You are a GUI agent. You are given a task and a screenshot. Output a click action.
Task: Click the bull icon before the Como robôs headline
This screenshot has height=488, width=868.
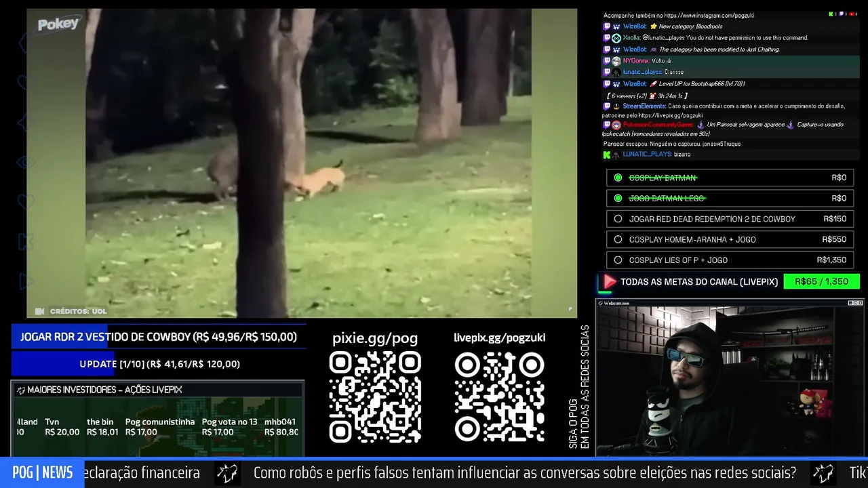pos(227,473)
